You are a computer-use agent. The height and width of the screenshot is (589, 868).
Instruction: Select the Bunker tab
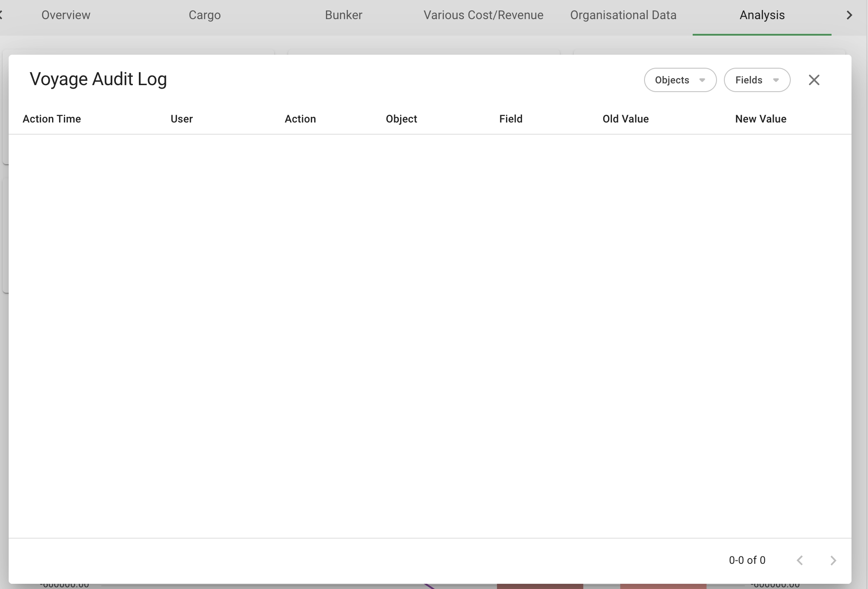coord(343,15)
